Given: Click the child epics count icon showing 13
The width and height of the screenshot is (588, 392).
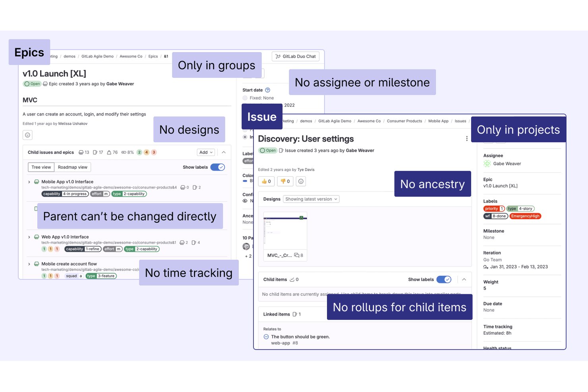Looking at the screenshot, I should coord(81,153).
